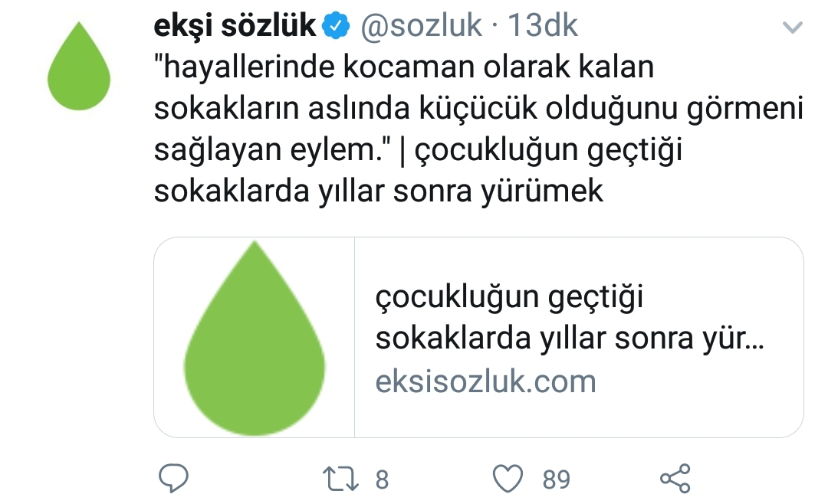This screenshot has width=828, height=504.
Task: Open link card green drop thumbnail
Action: tap(254, 337)
